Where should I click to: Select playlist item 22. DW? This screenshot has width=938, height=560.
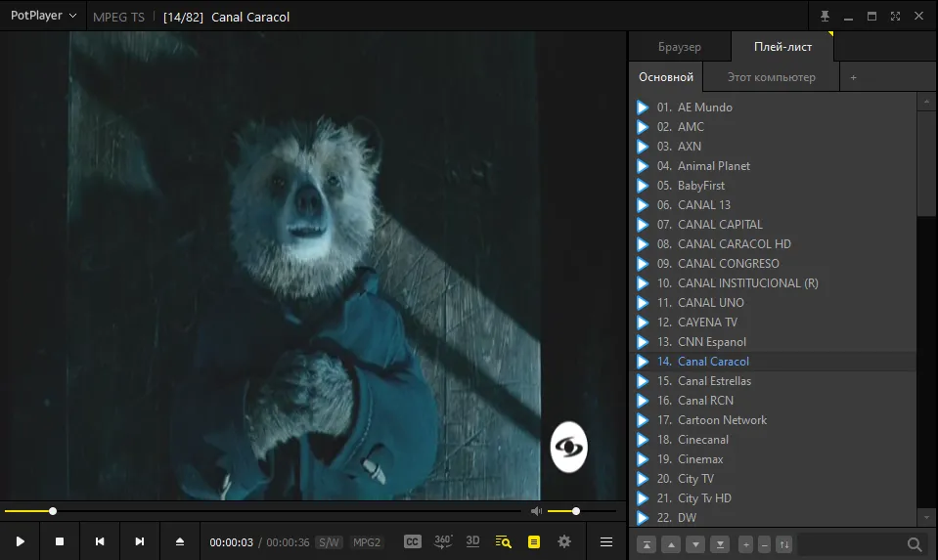[x=773, y=517]
